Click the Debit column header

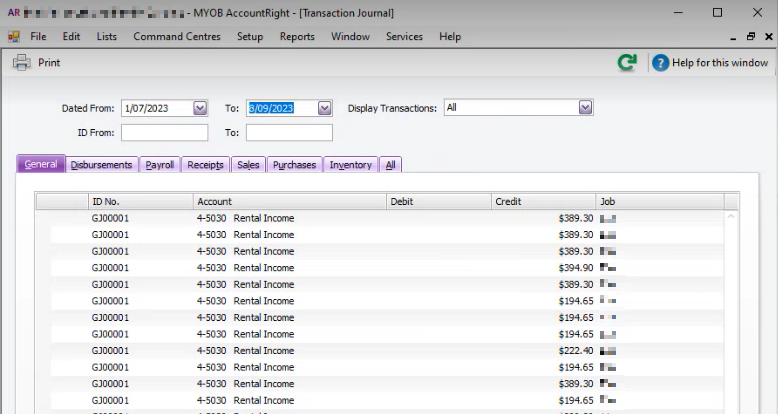[439, 202]
